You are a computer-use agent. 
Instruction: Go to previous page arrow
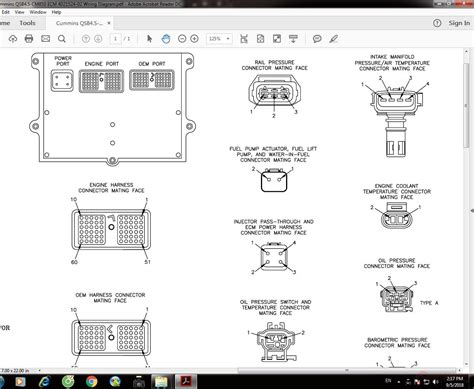coord(86,39)
